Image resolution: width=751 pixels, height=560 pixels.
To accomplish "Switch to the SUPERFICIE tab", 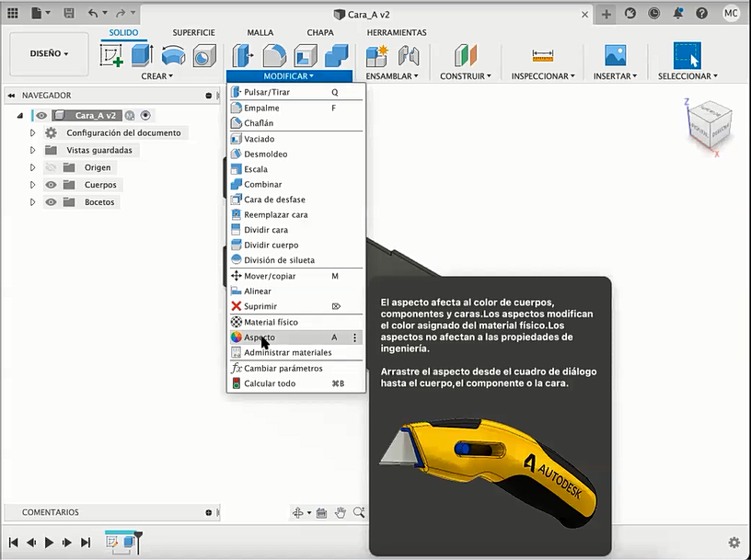I will click(193, 32).
